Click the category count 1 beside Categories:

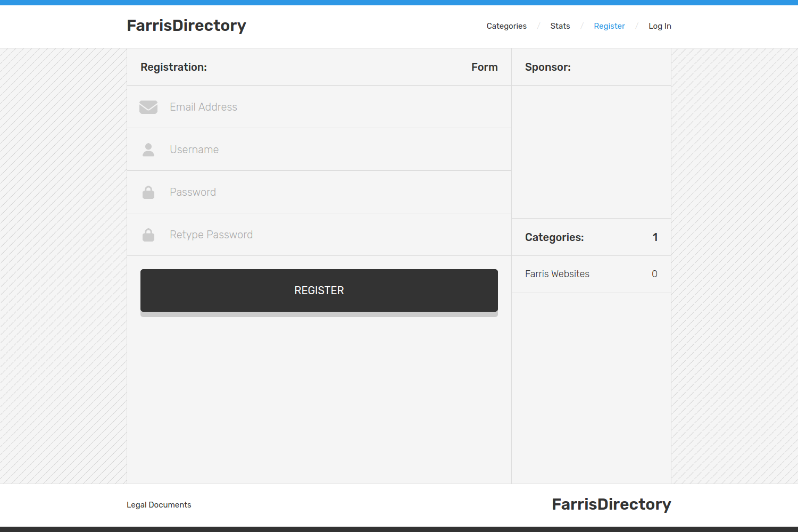(655, 237)
